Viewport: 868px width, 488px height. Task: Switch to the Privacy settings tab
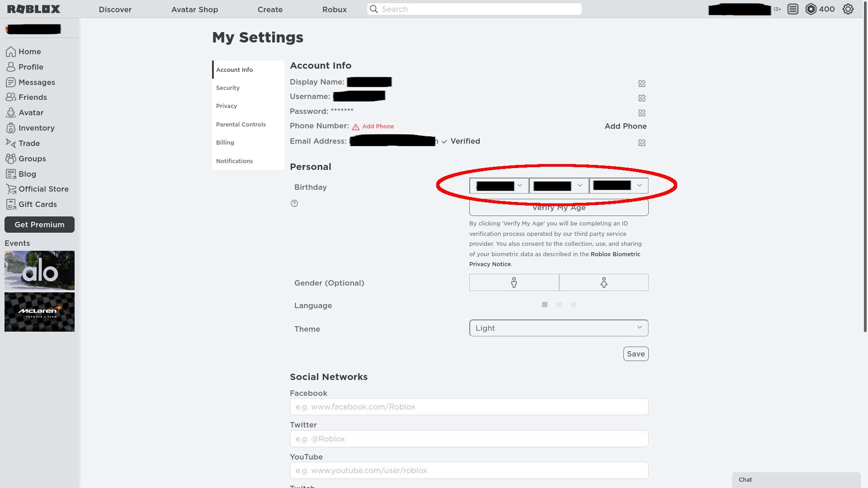coord(248,106)
